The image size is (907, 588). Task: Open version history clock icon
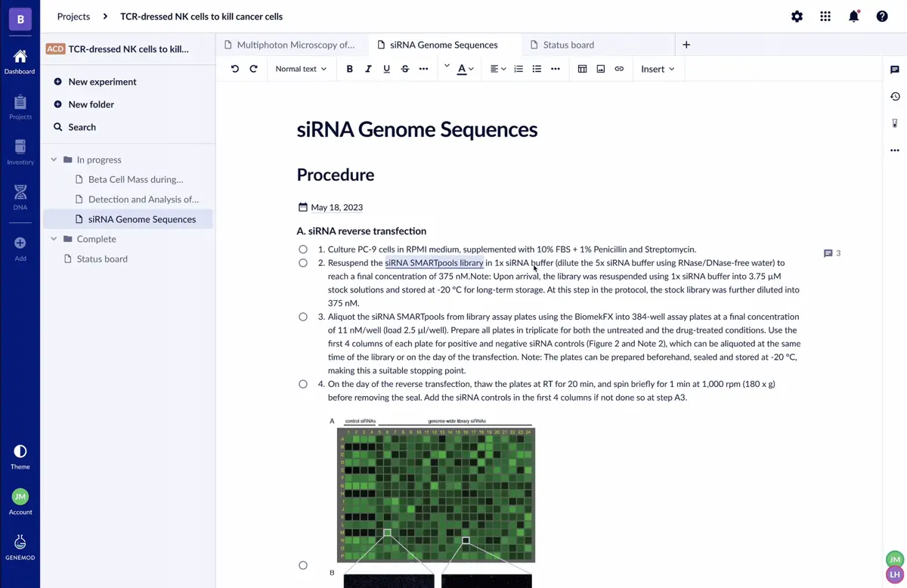click(895, 96)
